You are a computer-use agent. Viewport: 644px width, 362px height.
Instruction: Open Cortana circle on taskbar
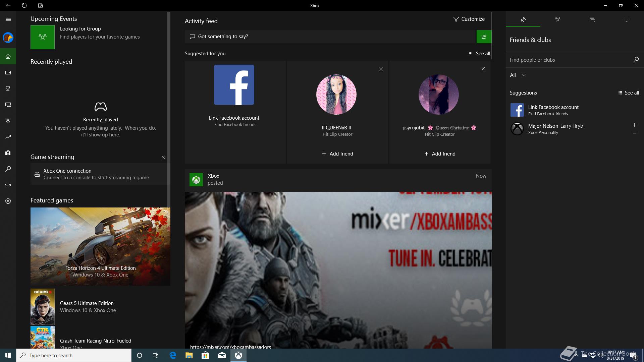140,355
